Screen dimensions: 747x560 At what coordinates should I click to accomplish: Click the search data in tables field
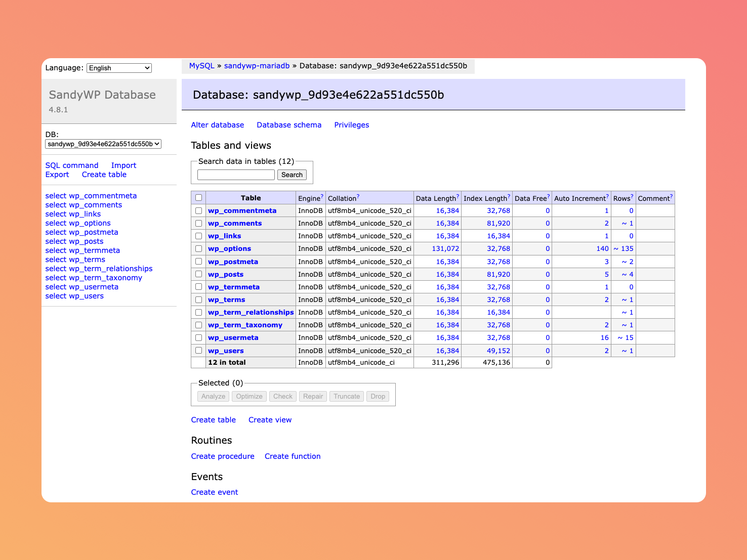(x=236, y=175)
